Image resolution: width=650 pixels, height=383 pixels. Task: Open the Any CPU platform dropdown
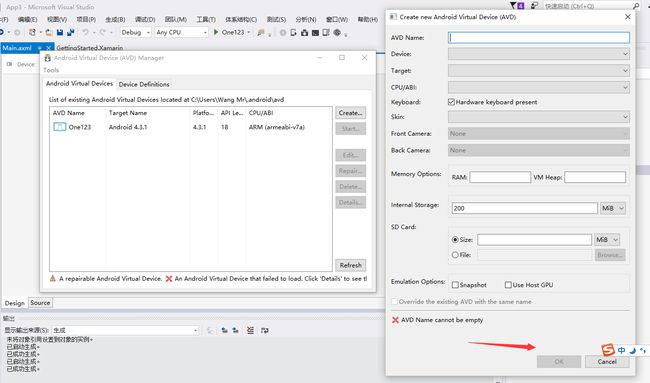click(182, 32)
